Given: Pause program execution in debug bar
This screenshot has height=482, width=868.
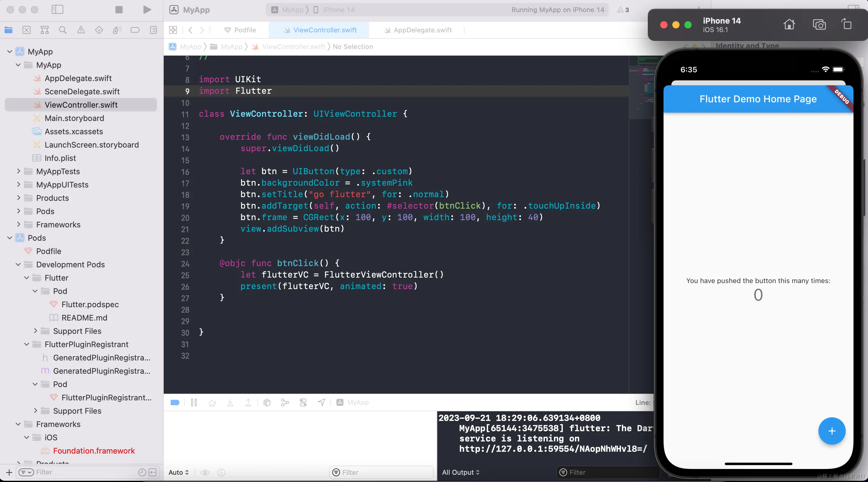Looking at the screenshot, I should coord(194,402).
